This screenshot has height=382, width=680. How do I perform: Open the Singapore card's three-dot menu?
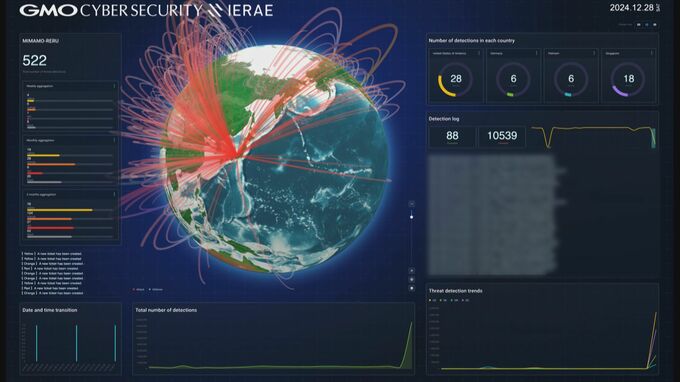coord(652,53)
